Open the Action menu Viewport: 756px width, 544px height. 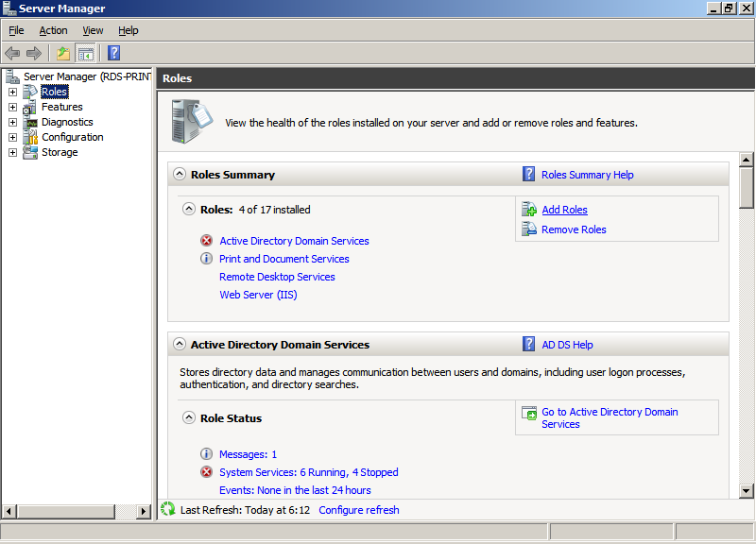point(53,30)
